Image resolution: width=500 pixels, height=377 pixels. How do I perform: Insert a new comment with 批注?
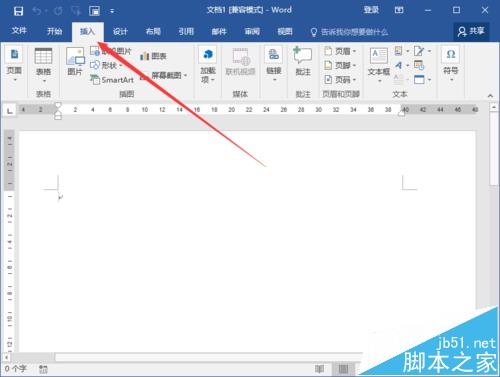point(303,62)
